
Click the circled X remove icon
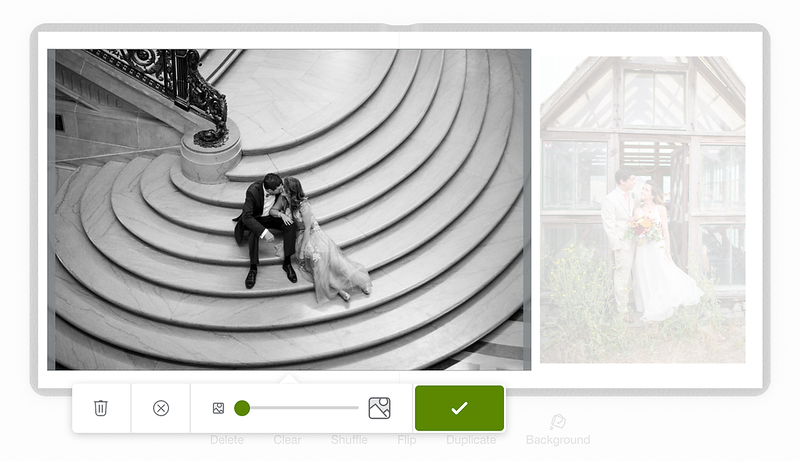(x=161, y=408)
